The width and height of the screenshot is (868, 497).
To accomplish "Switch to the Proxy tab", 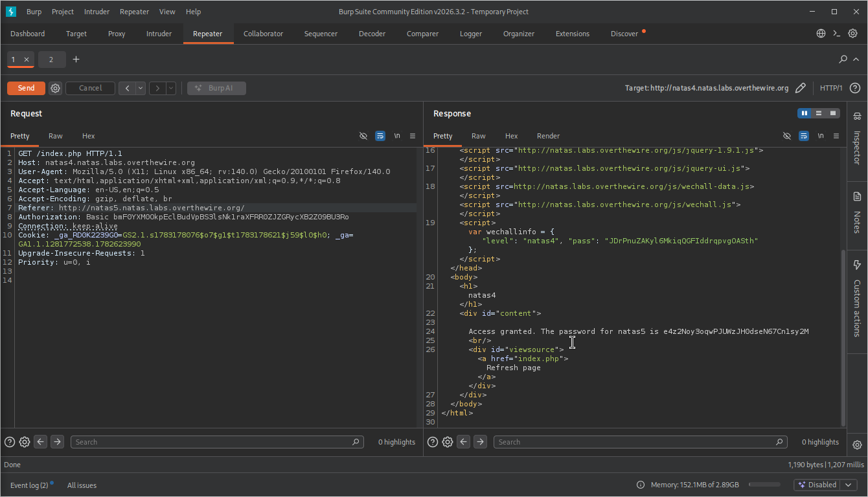I will click(117, 34).
